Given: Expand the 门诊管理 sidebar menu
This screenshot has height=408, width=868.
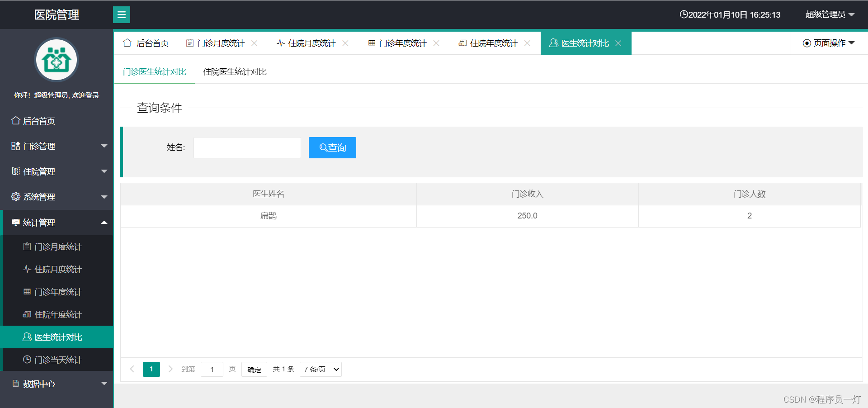Looking at the screenshot, I should click(x=57, y=146).
